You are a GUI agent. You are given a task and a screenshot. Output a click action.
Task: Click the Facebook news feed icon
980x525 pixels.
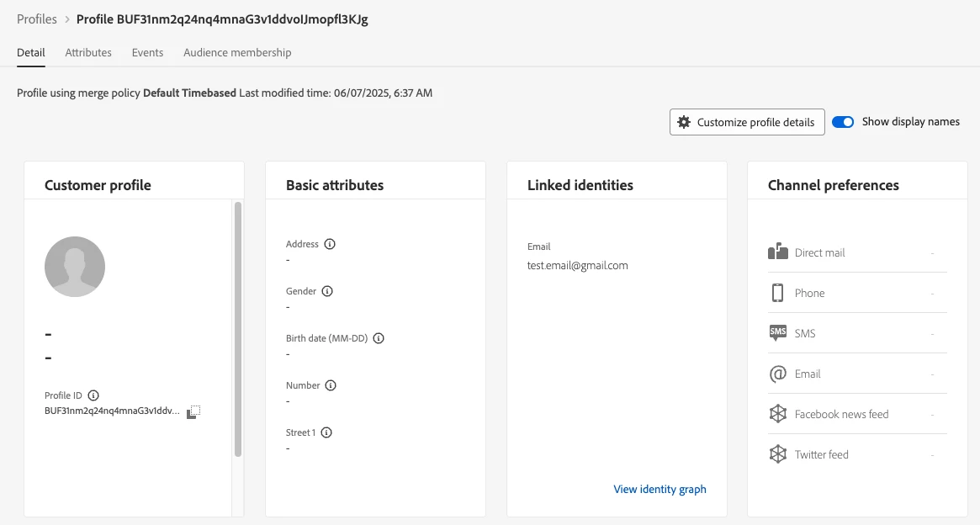click(777, 414)
